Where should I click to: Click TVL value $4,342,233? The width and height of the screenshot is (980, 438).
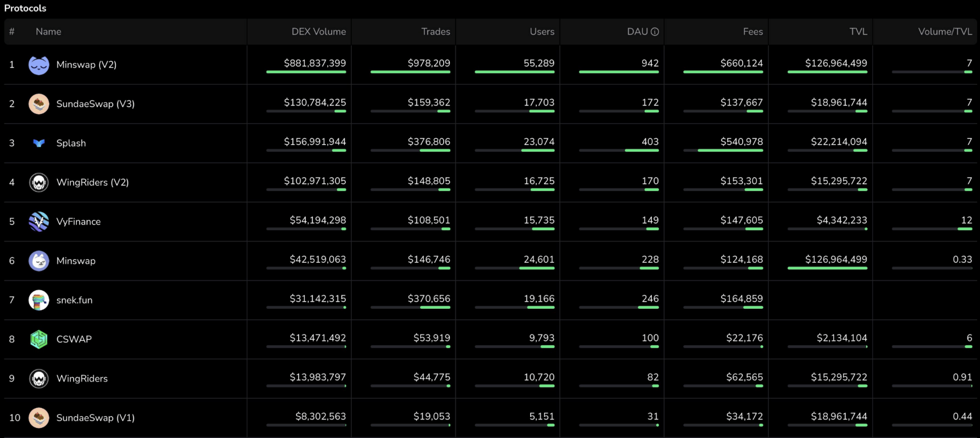[x=842, y=221]
